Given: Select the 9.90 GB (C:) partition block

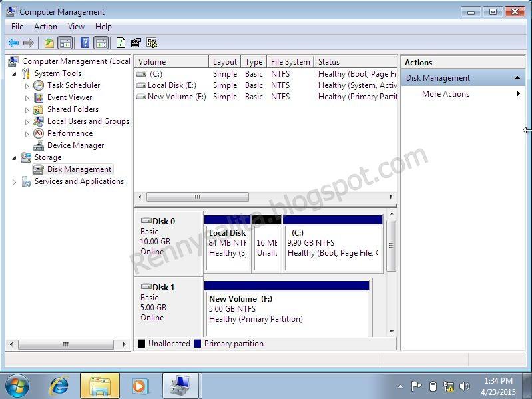Looking at the screenshot, I should point(333,244).
